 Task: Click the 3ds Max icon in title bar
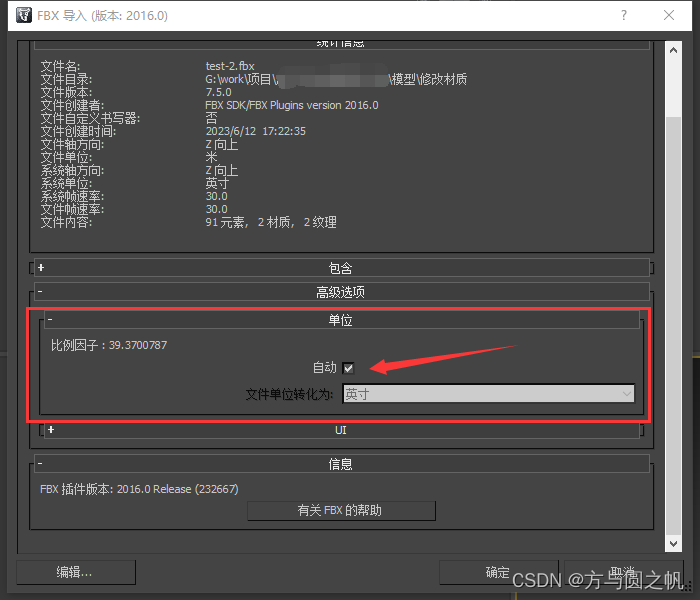click(23, 16)
